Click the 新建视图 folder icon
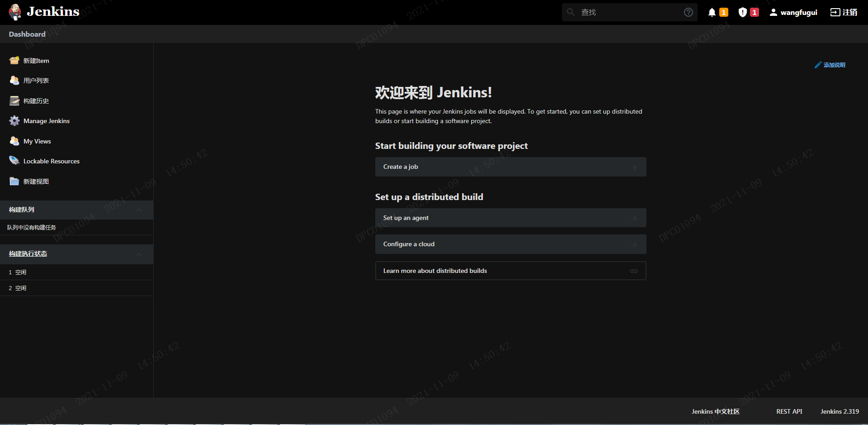This screenshot has width=868, height=425. click(x=14, y=181)
